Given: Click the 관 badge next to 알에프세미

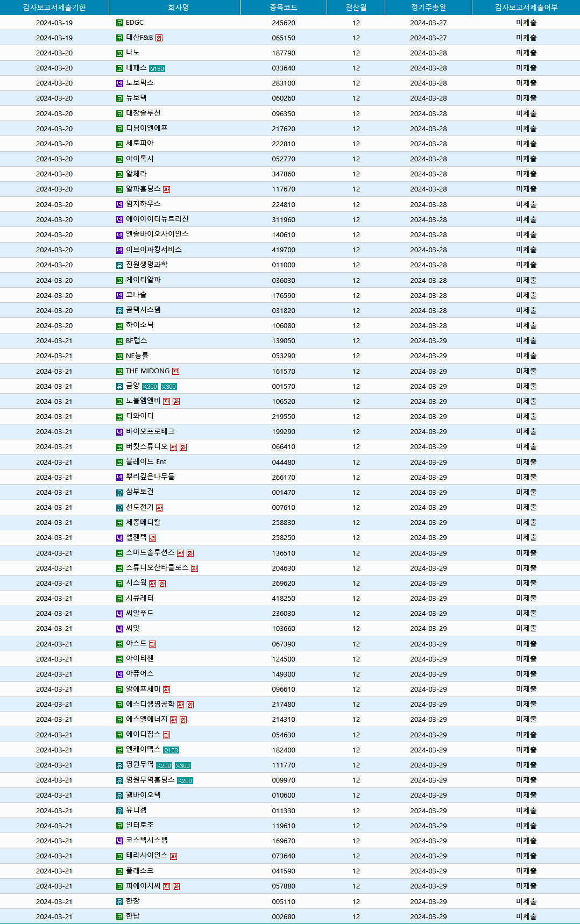Looking at the screenshot, I should (166, 690).
